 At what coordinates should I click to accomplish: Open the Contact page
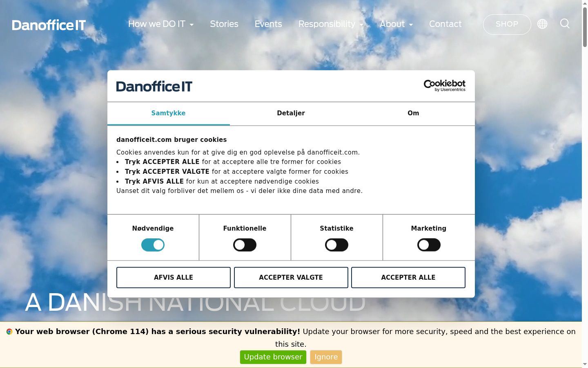pos(445,24)
